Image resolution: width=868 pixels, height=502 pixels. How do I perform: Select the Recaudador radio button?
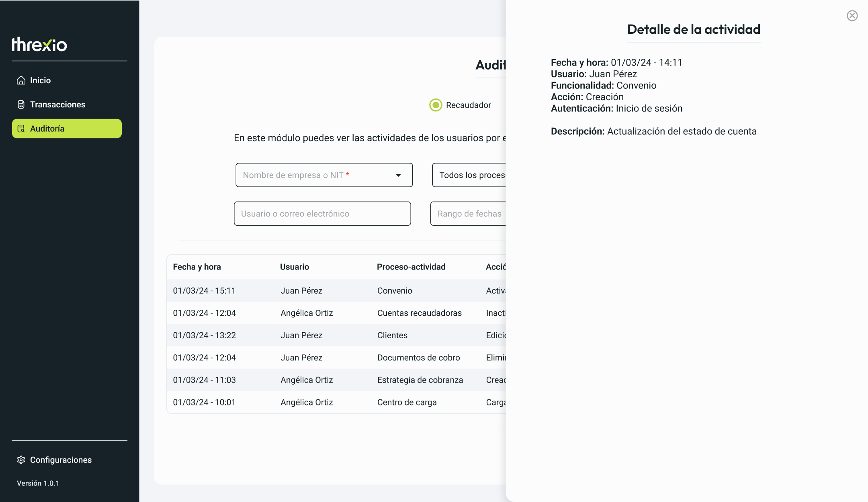tap(436, 105)
